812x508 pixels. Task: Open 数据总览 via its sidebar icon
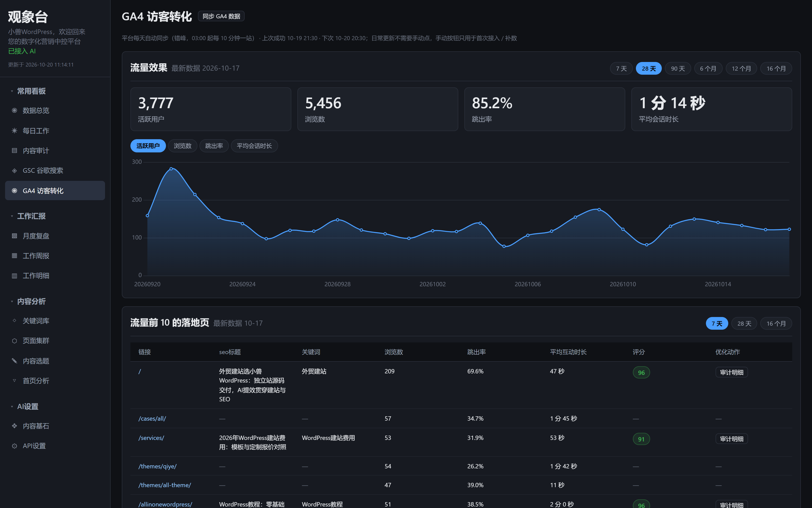(x=14, y=110)
